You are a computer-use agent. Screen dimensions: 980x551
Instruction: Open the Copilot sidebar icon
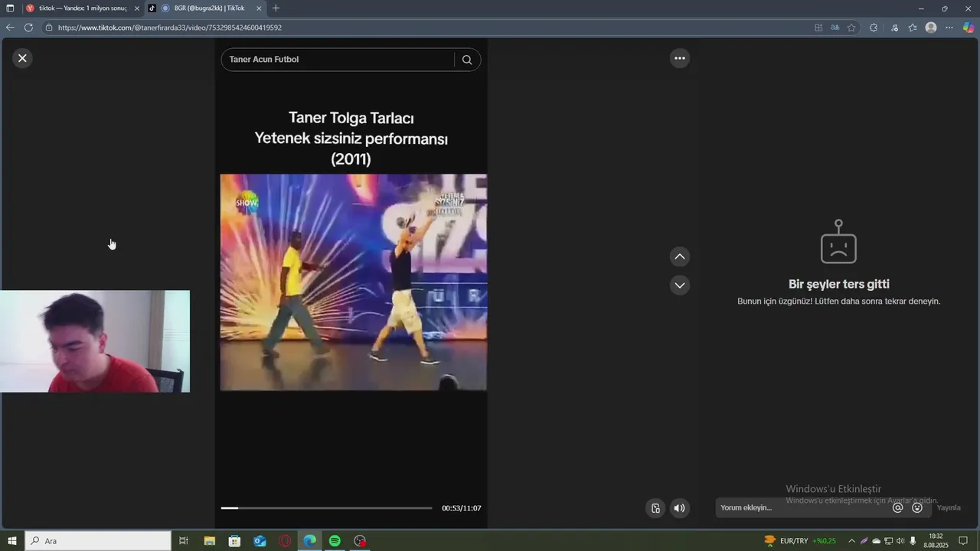969,28
